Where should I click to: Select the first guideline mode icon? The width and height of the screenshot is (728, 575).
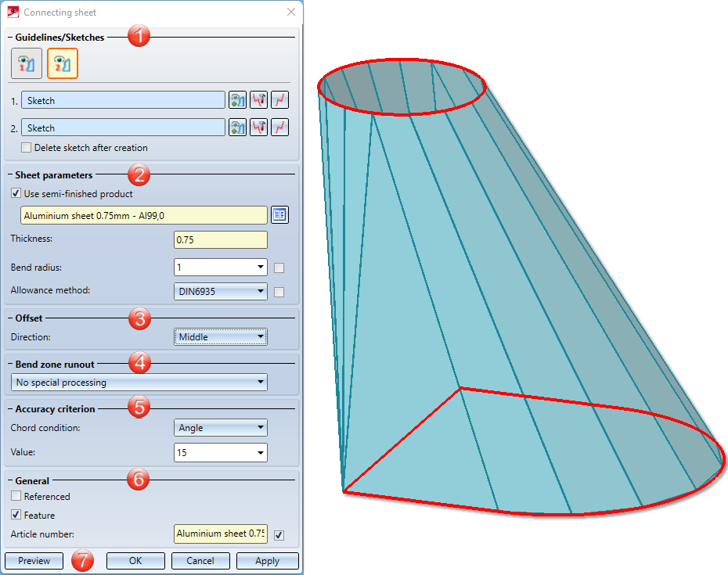[27, 63]
